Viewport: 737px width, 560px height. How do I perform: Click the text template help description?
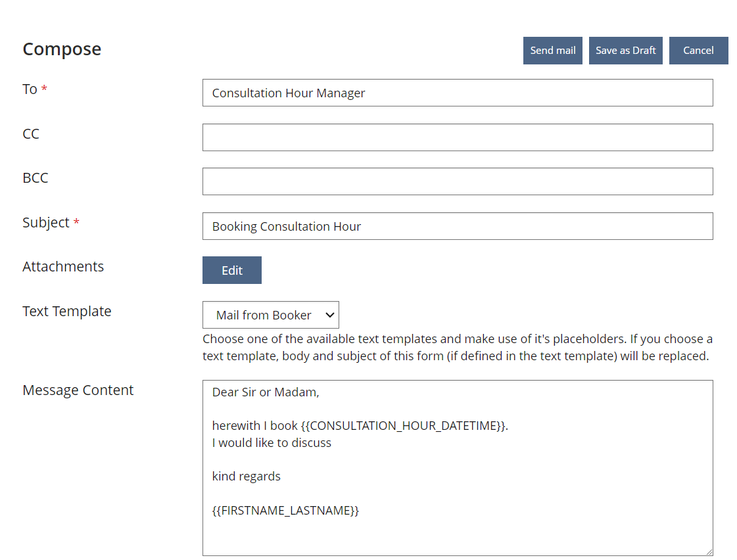458,348
